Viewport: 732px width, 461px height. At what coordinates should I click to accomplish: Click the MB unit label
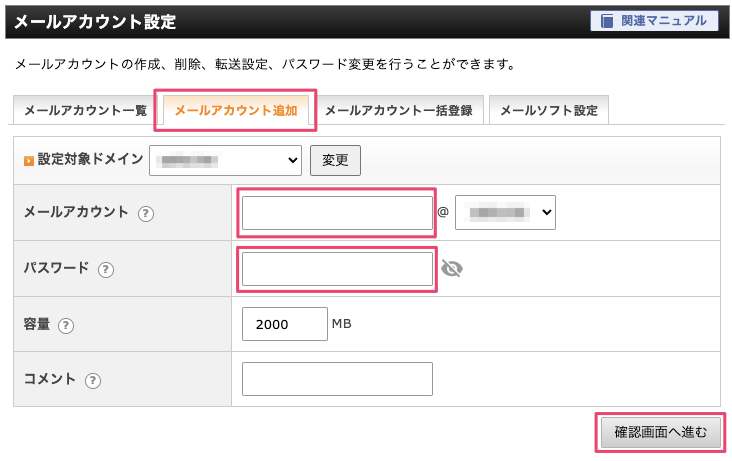point(342,323)
